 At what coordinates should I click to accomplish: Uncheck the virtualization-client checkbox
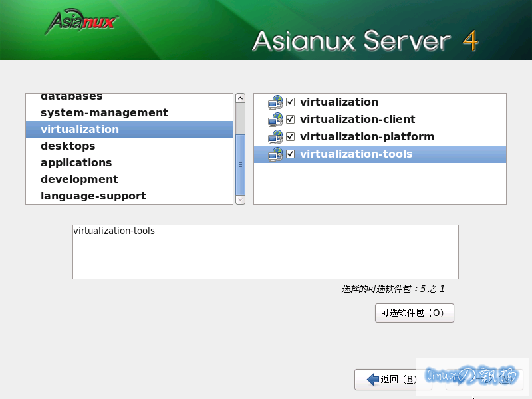point(291,120)
